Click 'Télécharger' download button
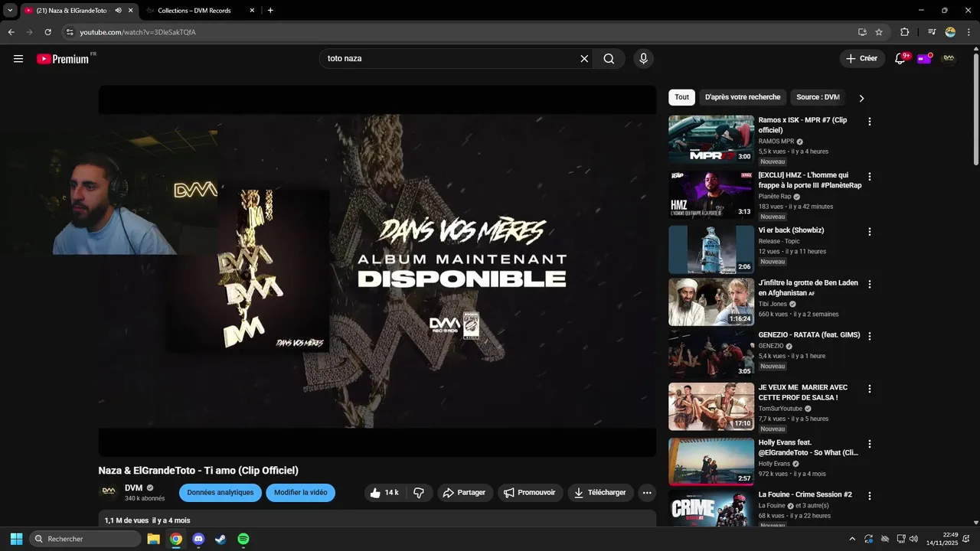Image resolution: width=980 pixels, height=551 pixels. tap(600, 493)
